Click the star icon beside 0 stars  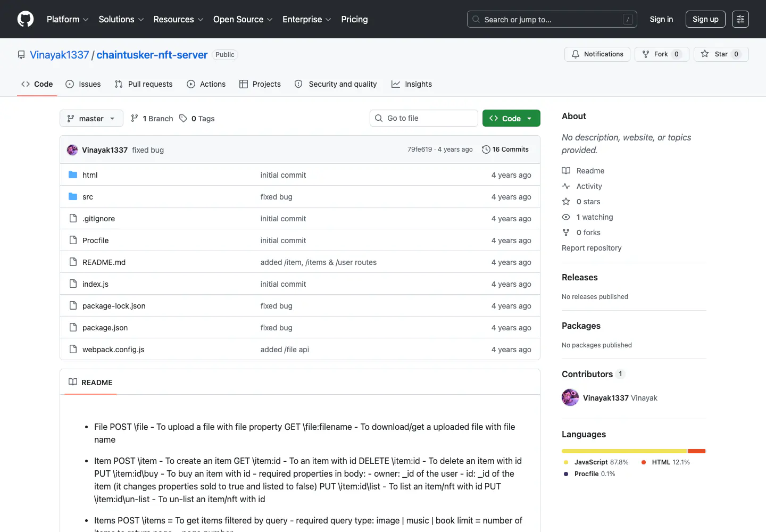(566, 202)
